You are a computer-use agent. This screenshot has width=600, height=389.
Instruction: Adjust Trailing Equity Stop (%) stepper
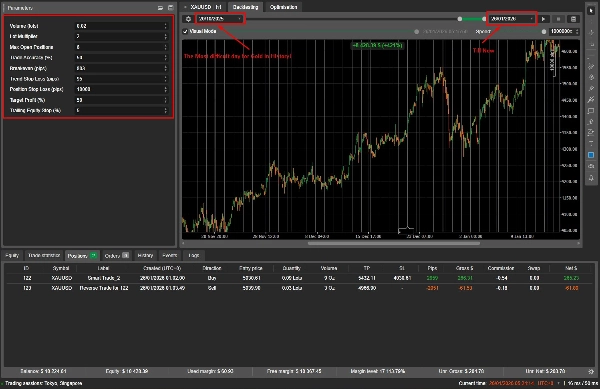click(x=166, y=110)
